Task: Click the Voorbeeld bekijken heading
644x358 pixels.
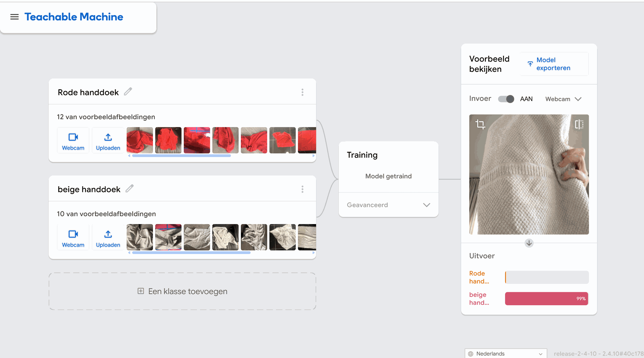Action: [x=489, y=64]
